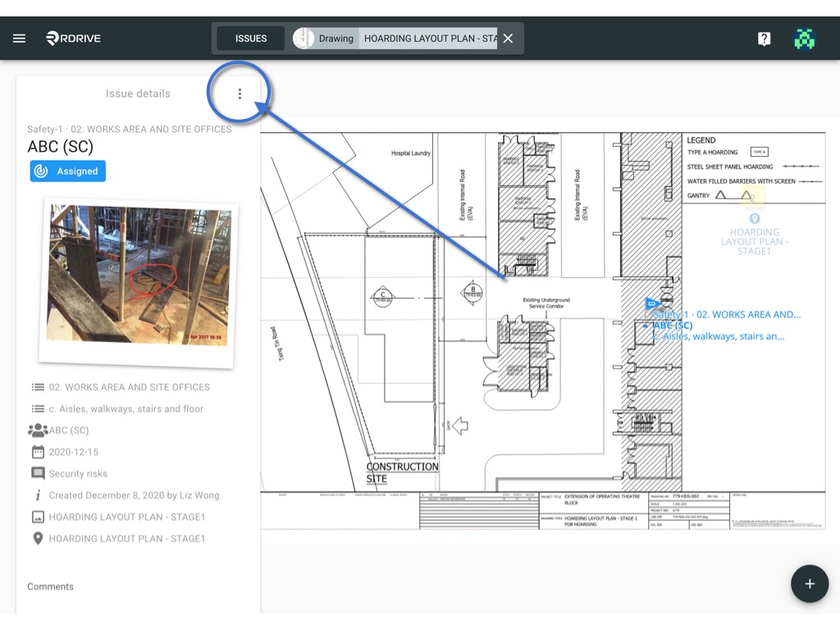
Task: Open the green user avatar menu
Action: point(804,39)
